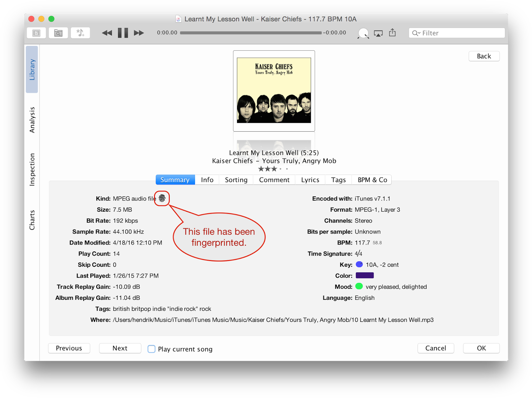Set rating using the third star
This screenshot has height=398, width=532.
pyautogui.click(x=274, y=169)
